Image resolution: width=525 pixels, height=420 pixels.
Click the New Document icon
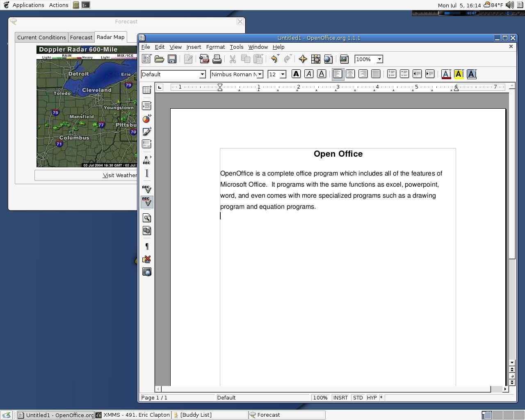click(146, 59)
